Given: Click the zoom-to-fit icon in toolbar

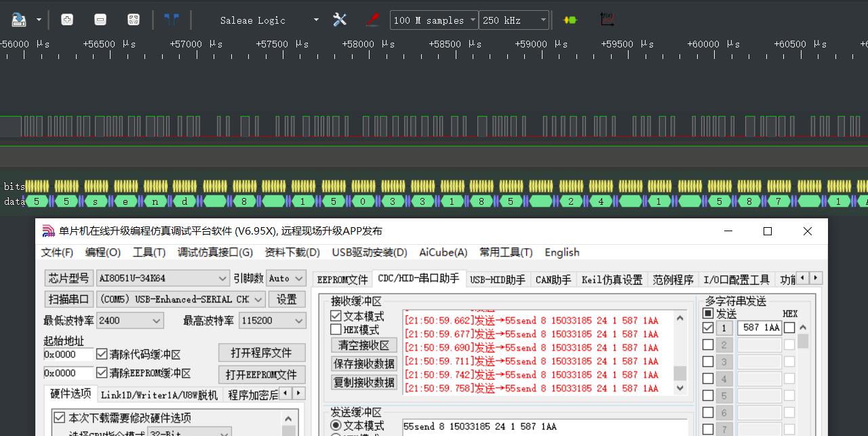Looking at the screenshot, I should tap(134, 20).
